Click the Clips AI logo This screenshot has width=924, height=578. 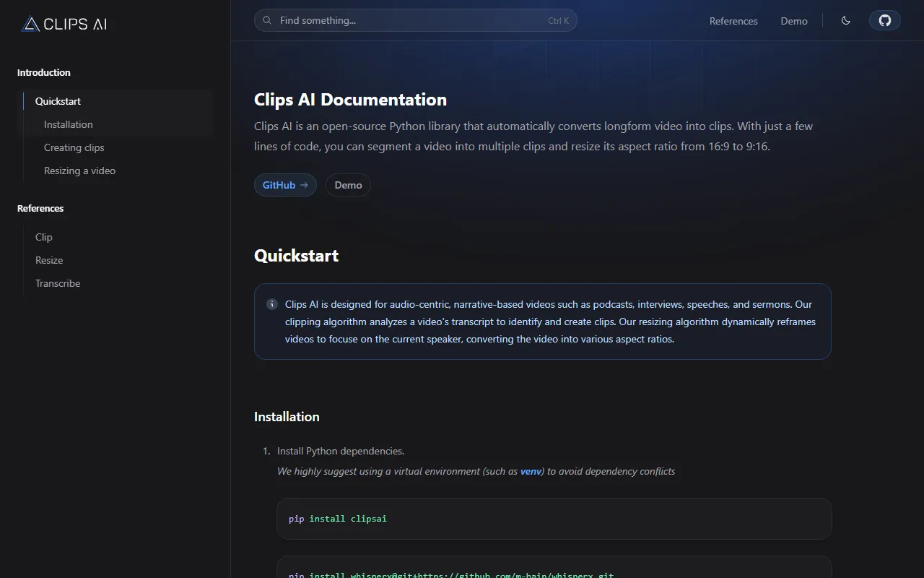(64, 24)
